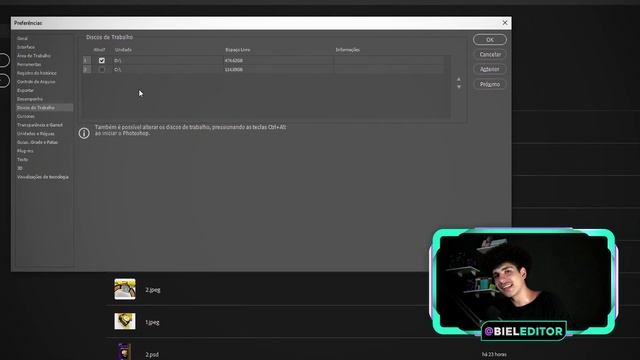Select the Plug-ins preferences category
This screenshot has width=640, height=360.
tap(25, 151)
